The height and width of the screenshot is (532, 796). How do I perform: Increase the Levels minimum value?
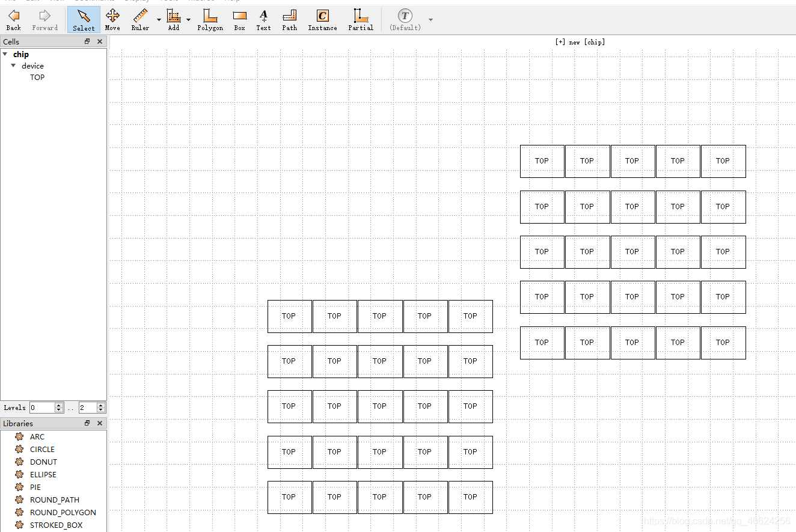tap(59, 405)
